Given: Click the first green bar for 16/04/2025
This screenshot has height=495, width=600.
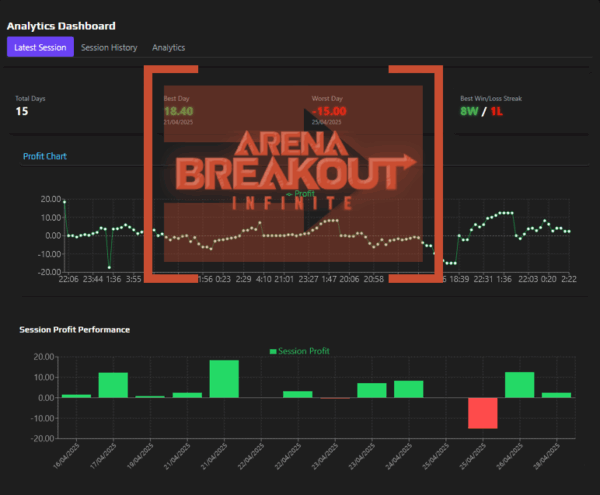Looking at the screenshot, I should (76, 396).
